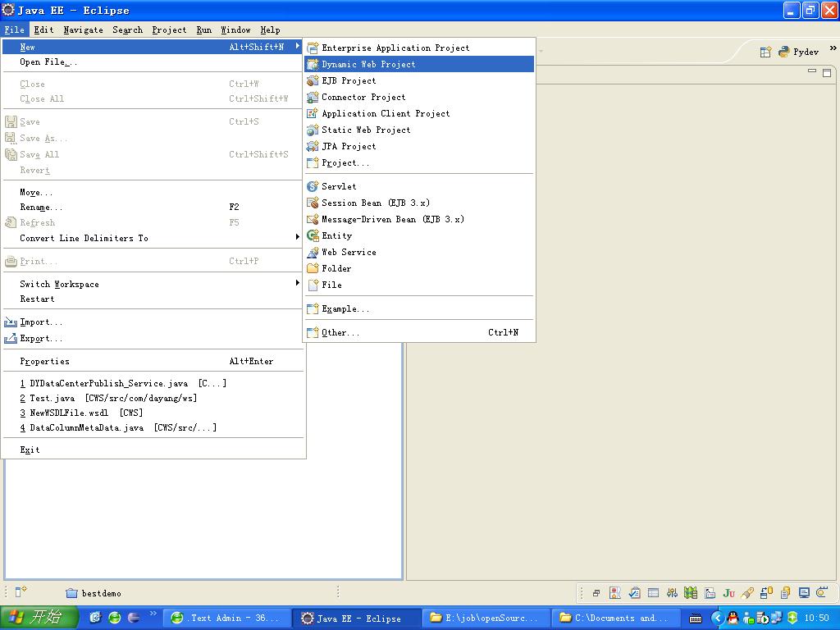Open the JUnit fast view

click(x=728, y=592)
